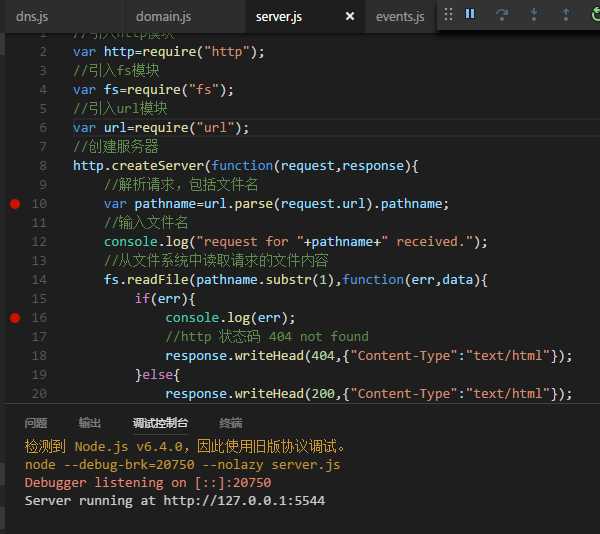Screen dimensions: 600x534
Task: Close the server.js tab
Action: [x=350, y=16]
